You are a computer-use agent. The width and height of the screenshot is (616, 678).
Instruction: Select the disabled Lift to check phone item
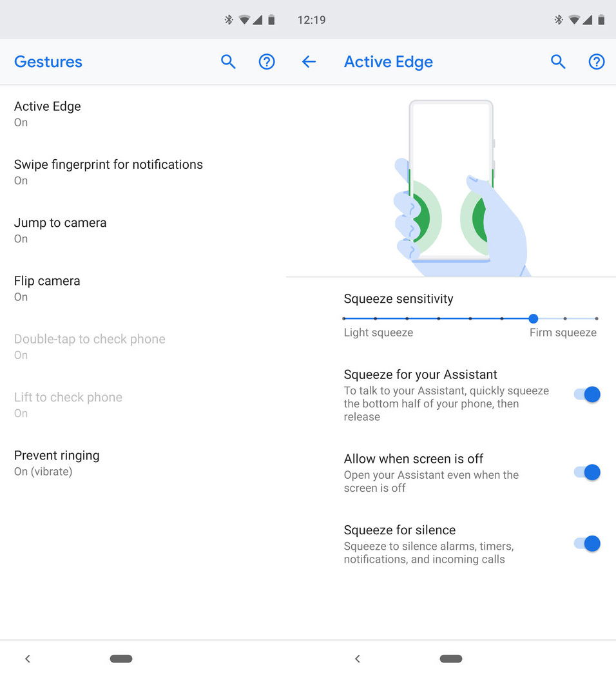(142, 405)
